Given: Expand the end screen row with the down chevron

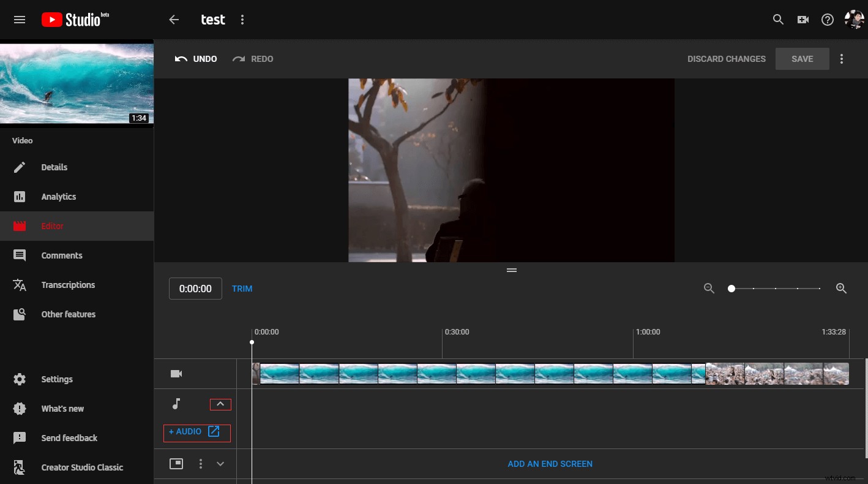Looking at the screenshot, I should [220, 464].
